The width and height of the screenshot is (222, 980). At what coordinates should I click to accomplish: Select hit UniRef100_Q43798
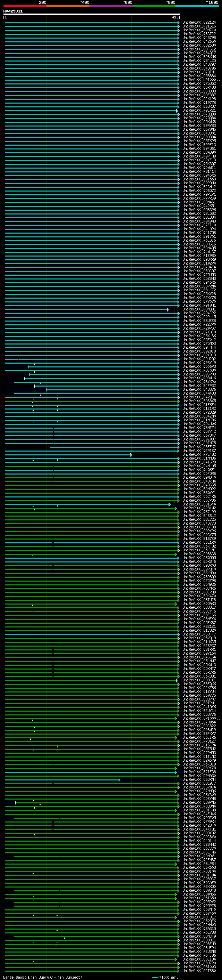point(199,38)
